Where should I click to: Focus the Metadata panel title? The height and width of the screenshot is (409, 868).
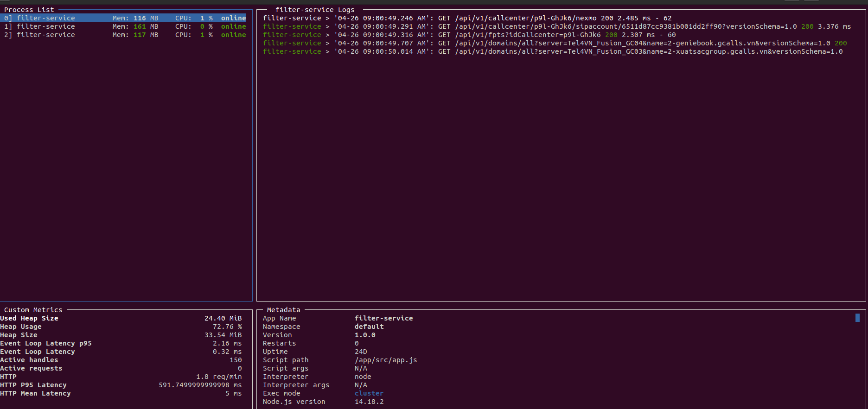coord(283,310)
